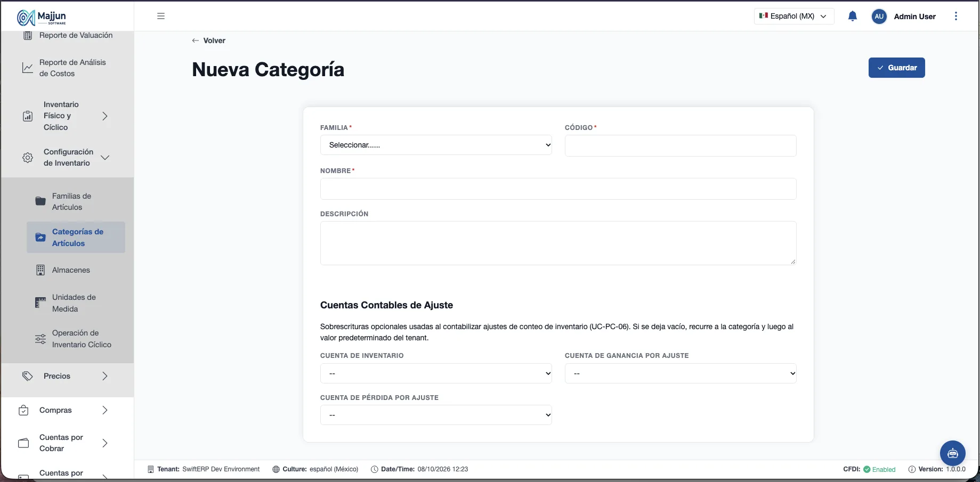
Task: Click the Precios tag icon
Action: (x=28, y=376)
